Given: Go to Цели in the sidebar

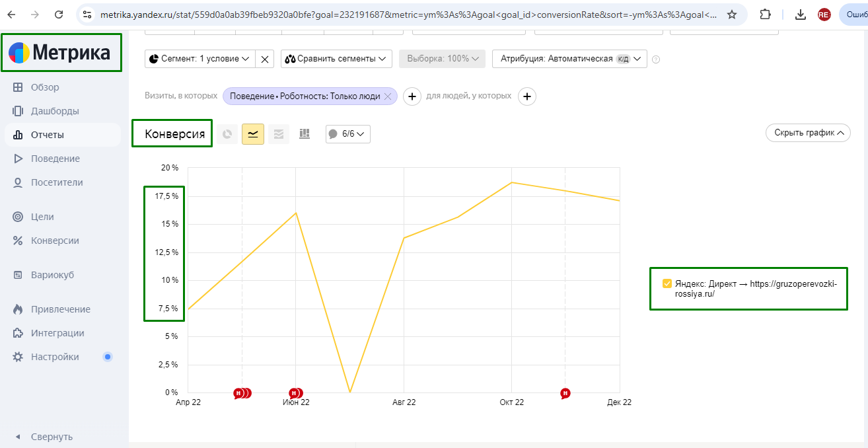Looking at the screenshot, I should (x=42, y=217).
